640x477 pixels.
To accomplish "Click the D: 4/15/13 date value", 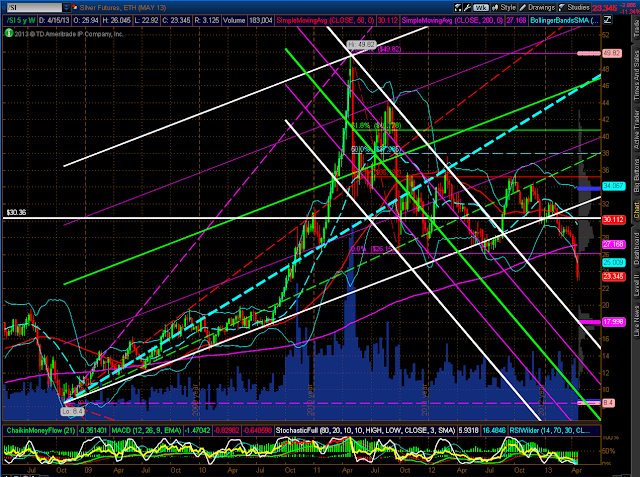I will 56,20.
